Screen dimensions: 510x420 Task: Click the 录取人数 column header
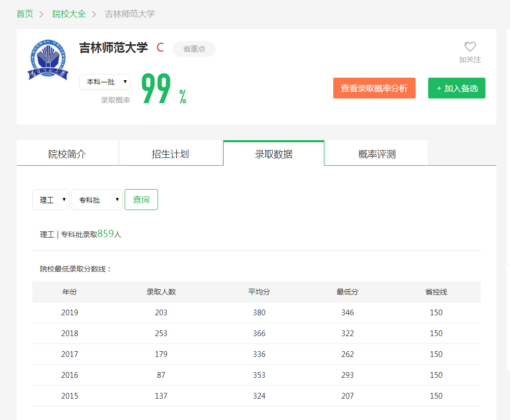161,292
